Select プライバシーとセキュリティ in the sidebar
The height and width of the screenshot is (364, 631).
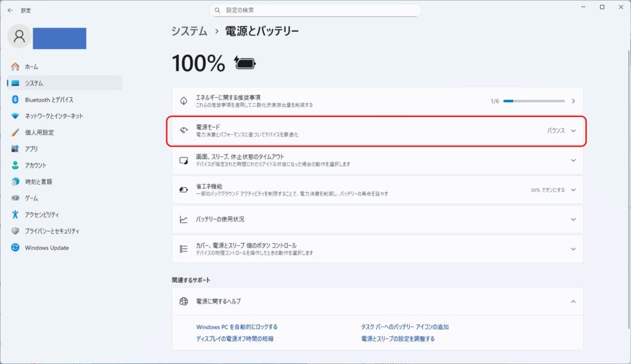pyautogui.click(x=52, y=231)
